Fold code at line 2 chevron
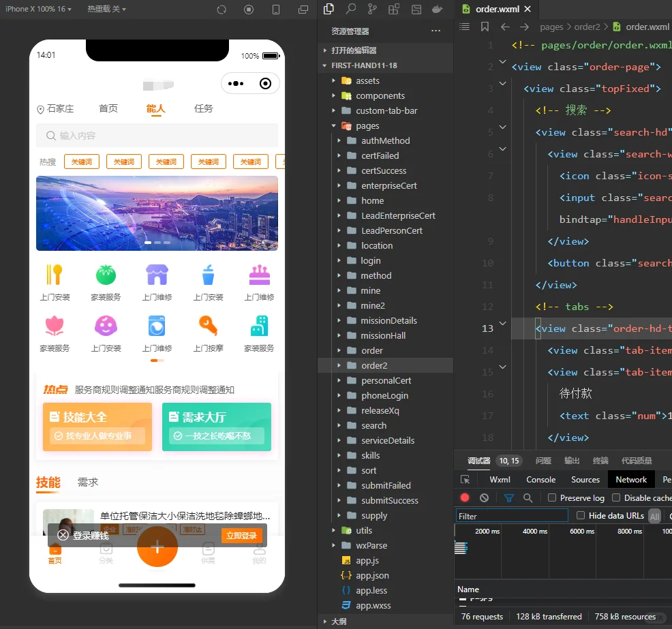This screenshot has width=672, height=629. pyautogui.click(x=503, y=62)
